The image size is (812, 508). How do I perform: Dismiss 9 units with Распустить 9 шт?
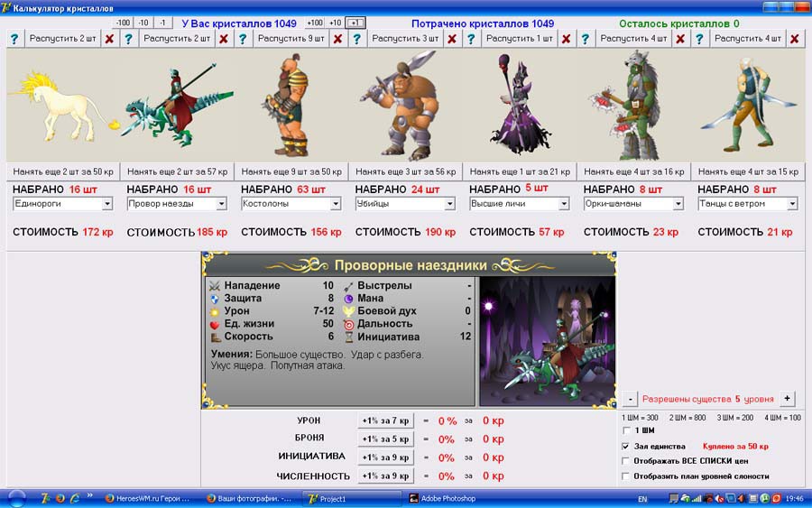coord(291,39)
